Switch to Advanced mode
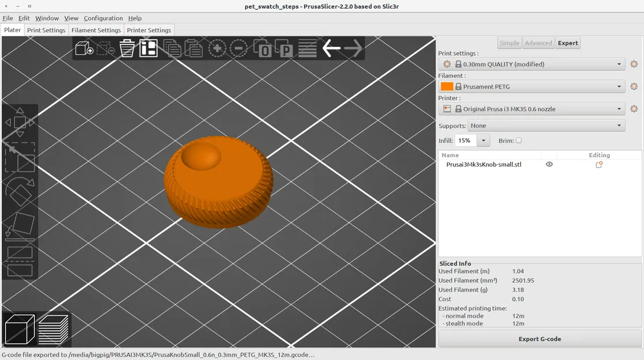 (539, 43)
